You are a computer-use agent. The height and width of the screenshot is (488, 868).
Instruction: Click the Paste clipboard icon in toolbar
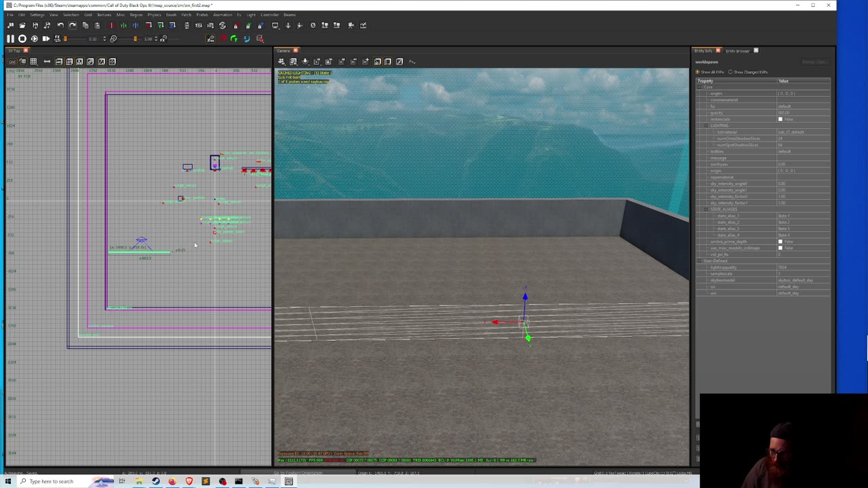(98, 25)
